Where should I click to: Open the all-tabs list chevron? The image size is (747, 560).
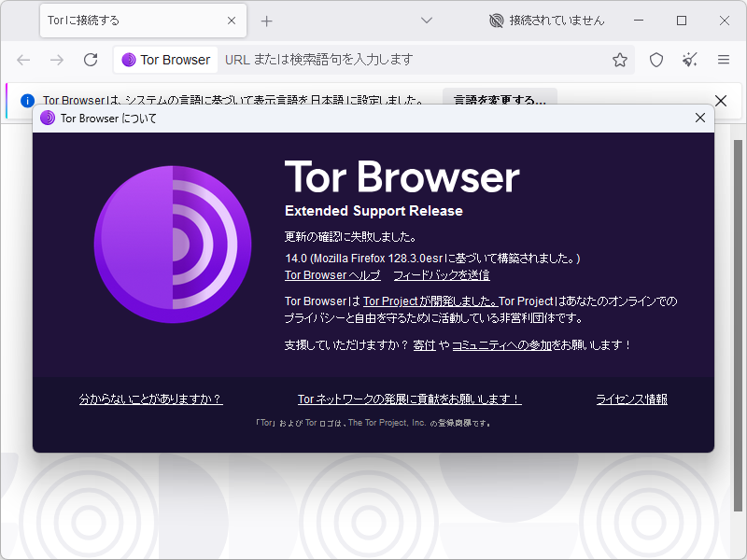427,20
